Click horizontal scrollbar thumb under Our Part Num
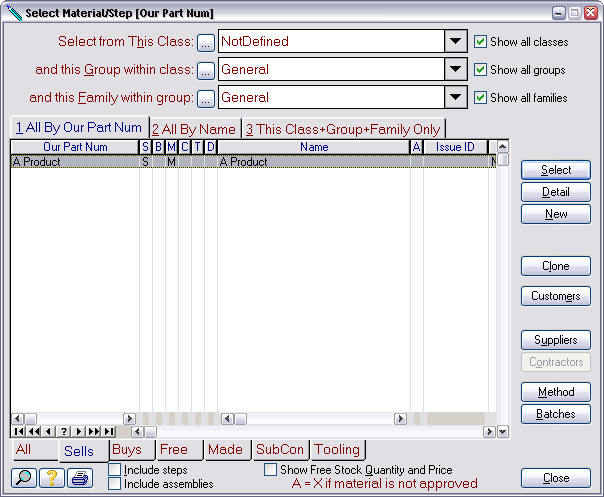The height and width of the screenshot is (497, 604). pos(30,419)
